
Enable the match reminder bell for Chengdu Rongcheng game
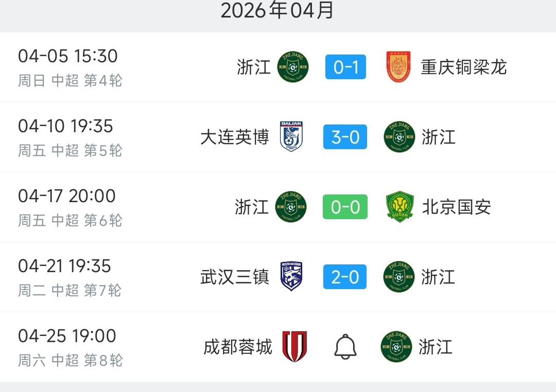(345, 347)
